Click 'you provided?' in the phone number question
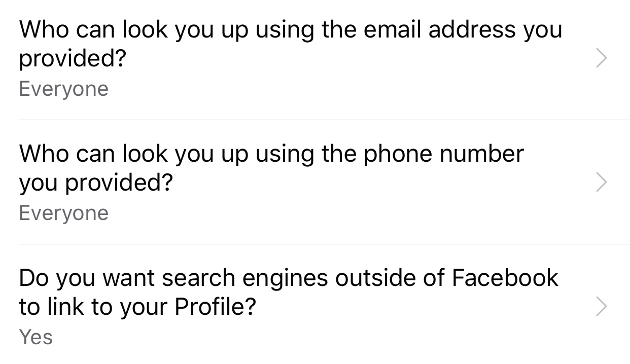630x364 pixels. click(x=95, y=184)
